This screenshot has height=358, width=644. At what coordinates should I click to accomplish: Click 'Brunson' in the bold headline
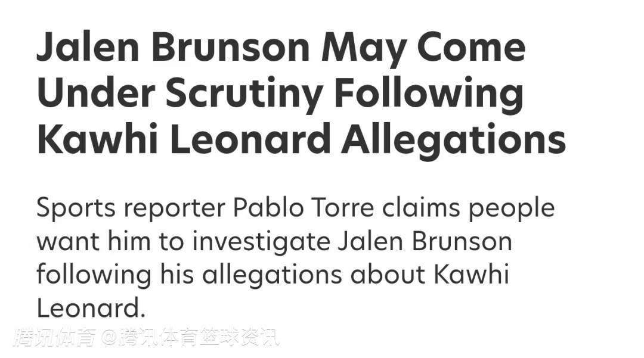[x=228, y=46]
